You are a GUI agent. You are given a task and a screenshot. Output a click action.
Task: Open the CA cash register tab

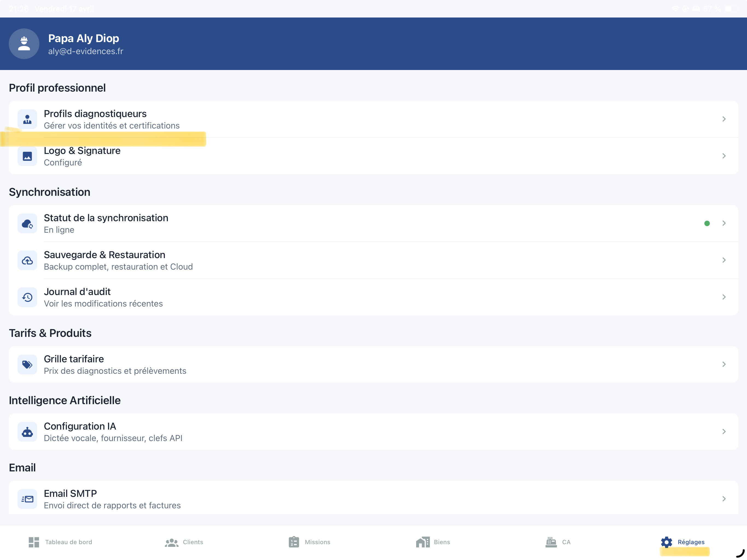[558, 542]
